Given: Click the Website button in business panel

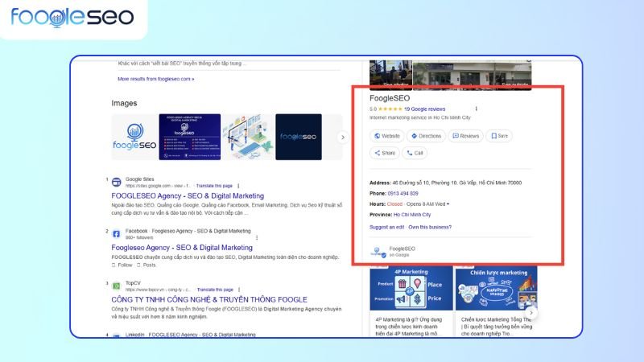Looking at the screenshot, I should coord(386,136).
